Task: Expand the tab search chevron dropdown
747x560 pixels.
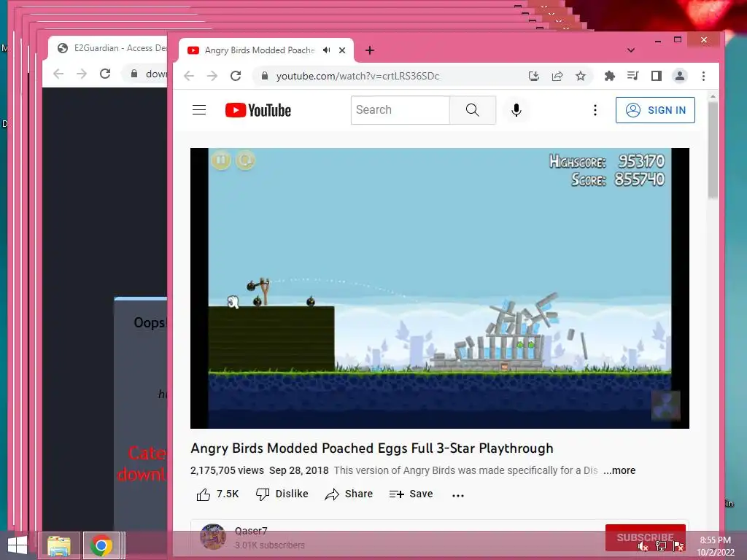Action: pos(631,50)
